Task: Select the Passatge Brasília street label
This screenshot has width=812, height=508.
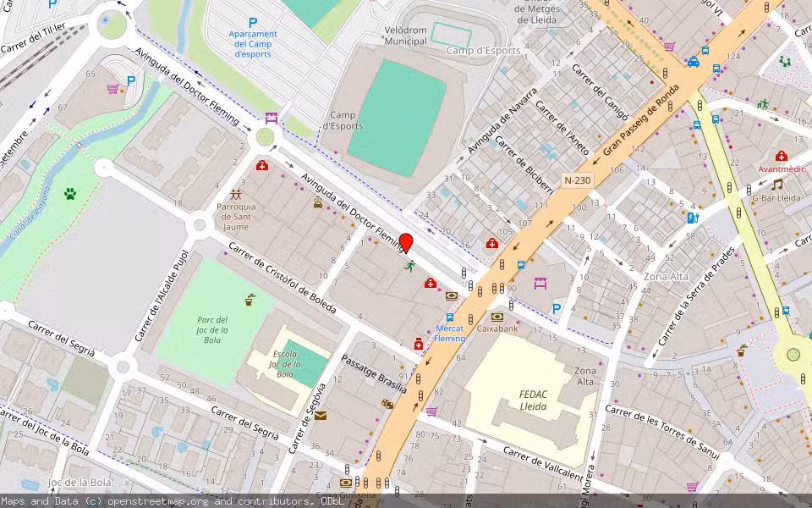Action: (x=374, y=373)
